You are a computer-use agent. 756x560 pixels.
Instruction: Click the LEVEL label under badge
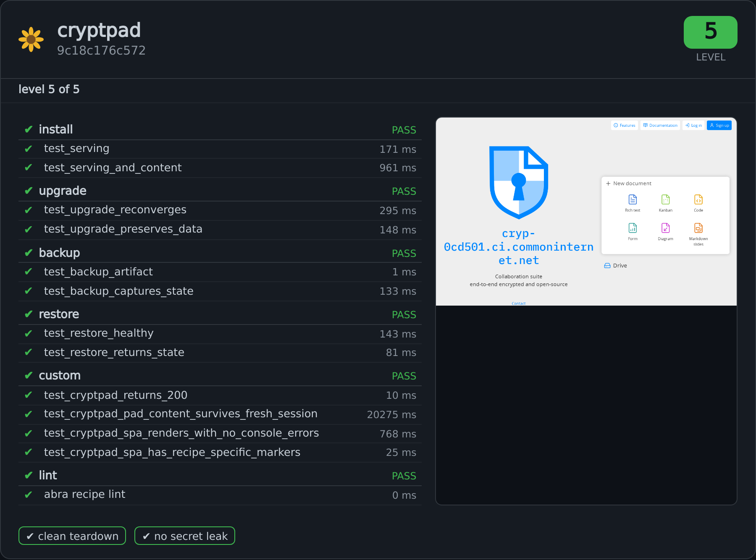[x=711, y=57]
